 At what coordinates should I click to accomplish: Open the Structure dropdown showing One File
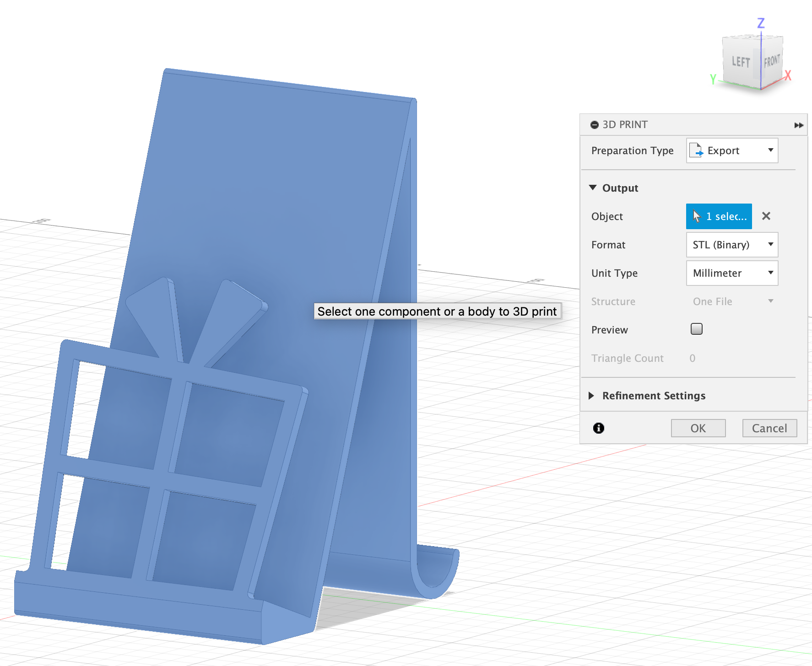point(732,301)
